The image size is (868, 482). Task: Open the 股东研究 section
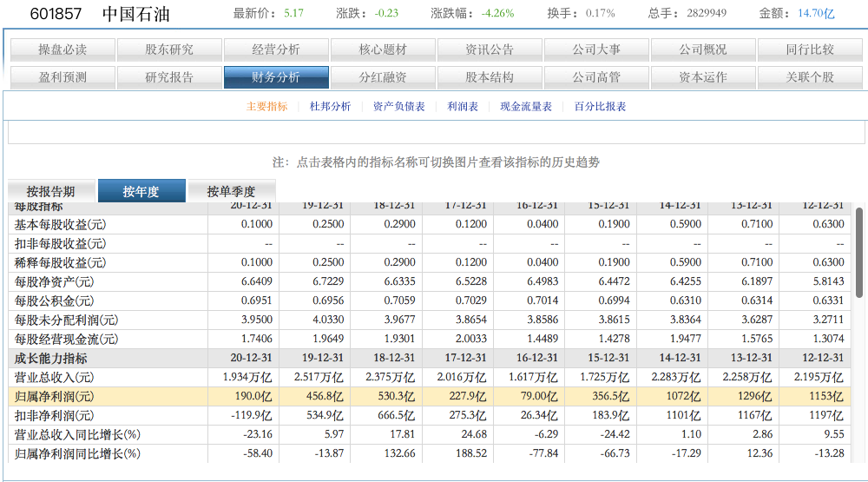point(169,50)
